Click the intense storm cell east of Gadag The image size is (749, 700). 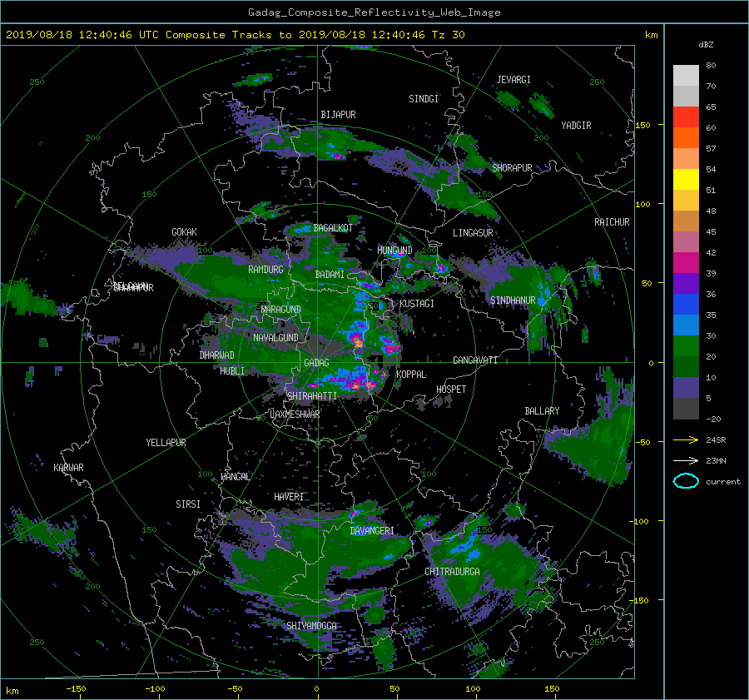click(357, 342)
